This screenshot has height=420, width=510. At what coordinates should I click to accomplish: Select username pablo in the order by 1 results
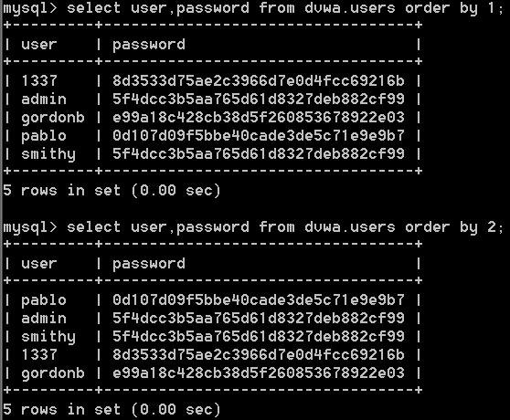44,136
